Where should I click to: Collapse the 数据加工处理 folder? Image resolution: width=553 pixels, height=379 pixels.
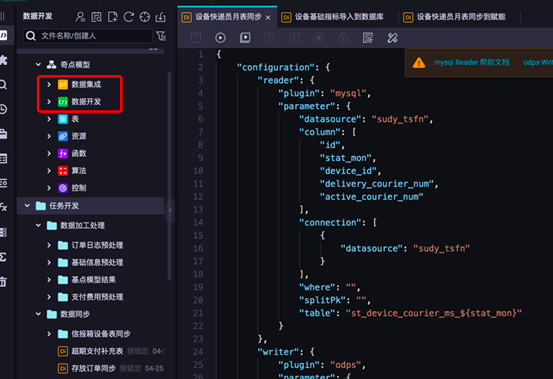point(38,225)
